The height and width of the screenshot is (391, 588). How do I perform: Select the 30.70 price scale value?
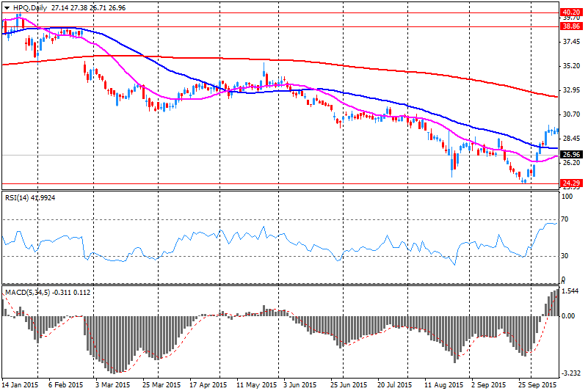pos(572,114)
